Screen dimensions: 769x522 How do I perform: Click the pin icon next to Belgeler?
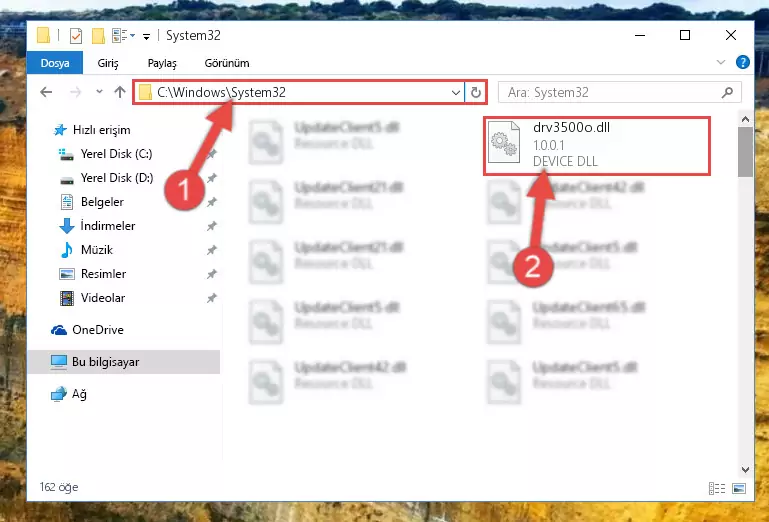pyautogui.click(x=211, y=202)
